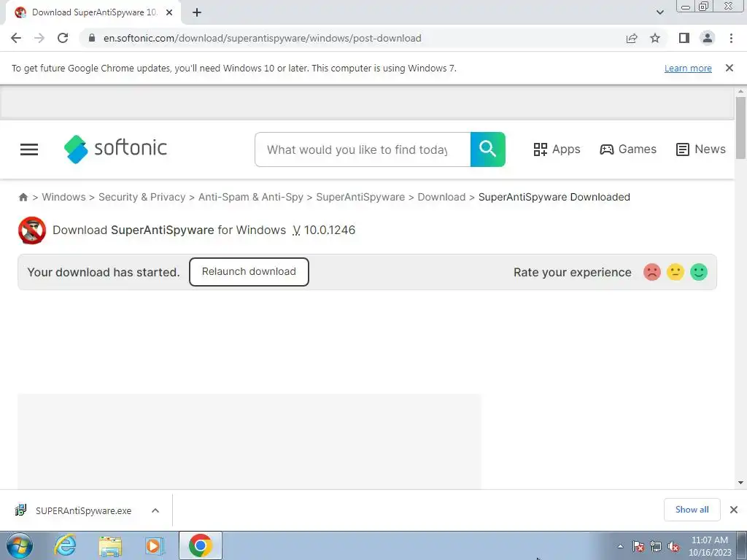The width and height of the screenshot is (747, 560).
Task: Expand the tab search dropdown
Action: [x=659, y=12]
